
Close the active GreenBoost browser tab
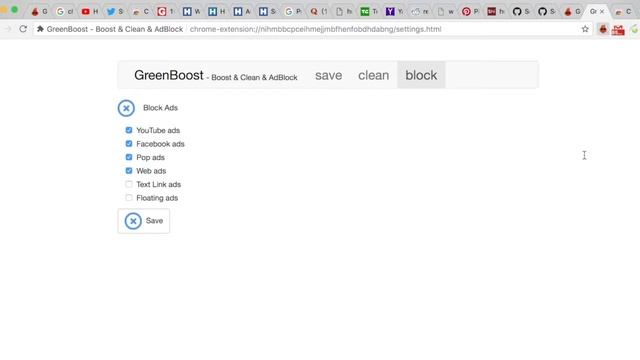602,11
